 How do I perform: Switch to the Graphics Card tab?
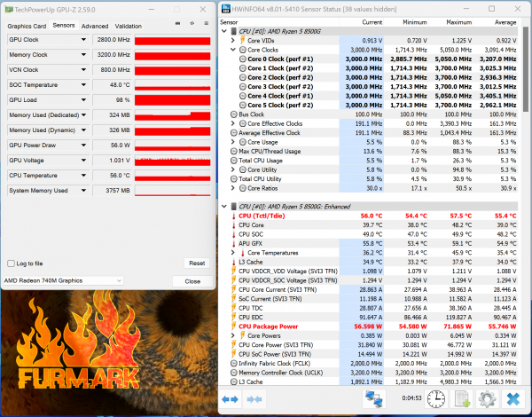(26, 26)
